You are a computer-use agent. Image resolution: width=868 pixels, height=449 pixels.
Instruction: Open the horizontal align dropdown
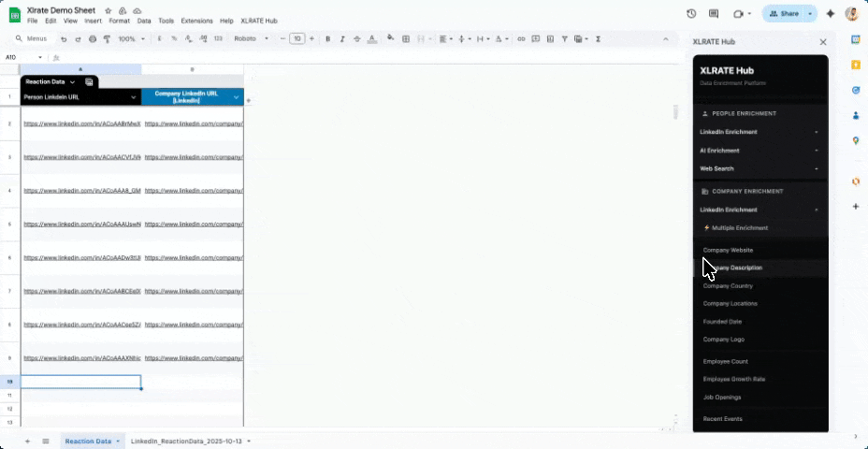click(445, 38)
